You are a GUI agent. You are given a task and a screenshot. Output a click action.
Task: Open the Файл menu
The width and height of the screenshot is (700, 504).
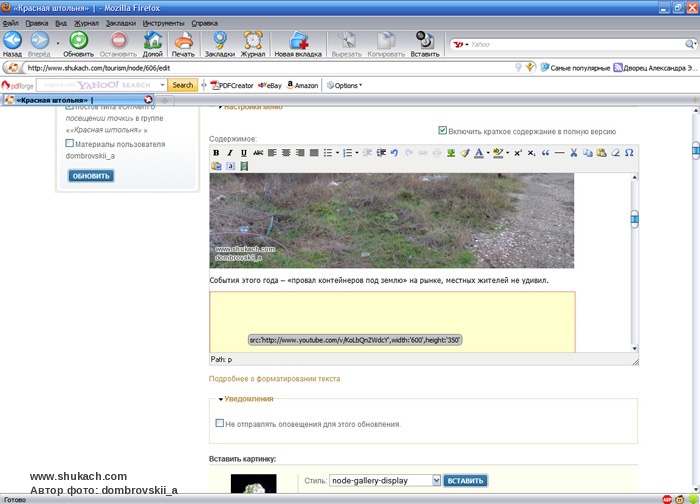(11, 23)
